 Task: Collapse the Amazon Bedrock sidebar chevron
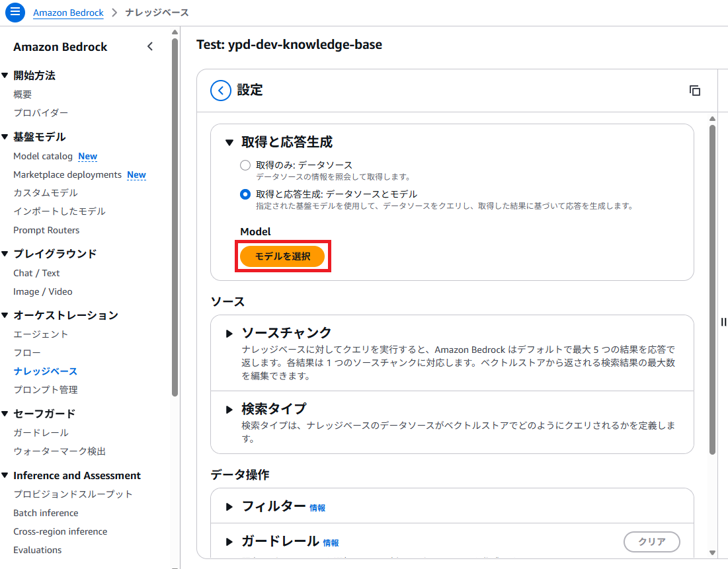tap(150, 46)
